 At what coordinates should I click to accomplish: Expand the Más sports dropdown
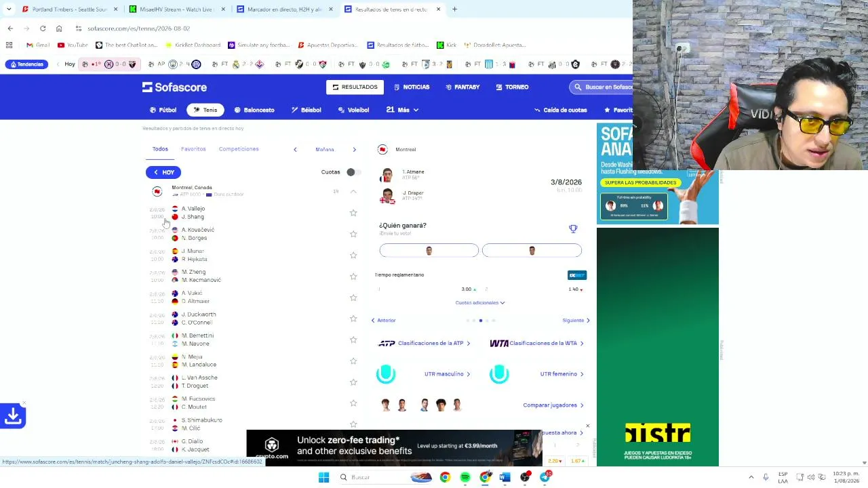pos(403,110)
